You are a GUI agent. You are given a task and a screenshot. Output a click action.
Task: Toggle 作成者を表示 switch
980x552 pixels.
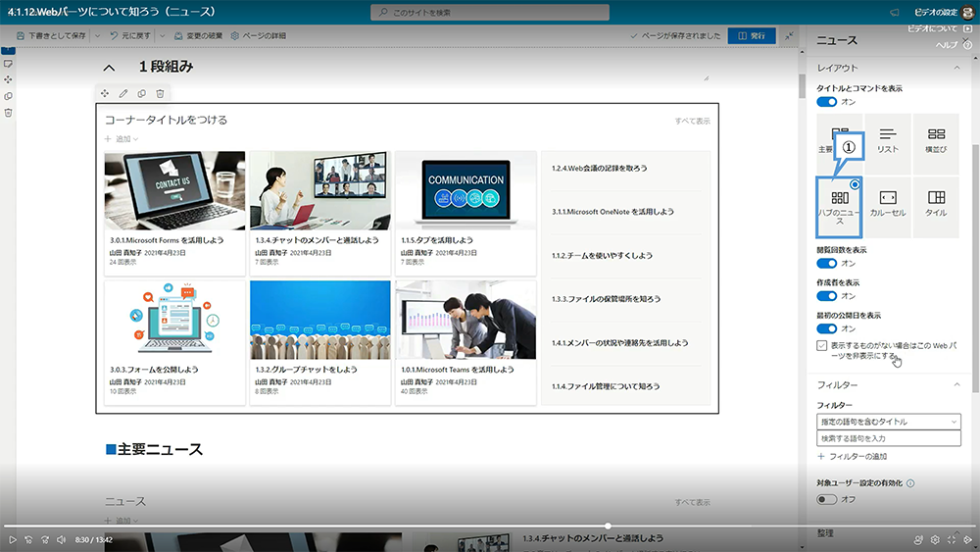point(827,296)
